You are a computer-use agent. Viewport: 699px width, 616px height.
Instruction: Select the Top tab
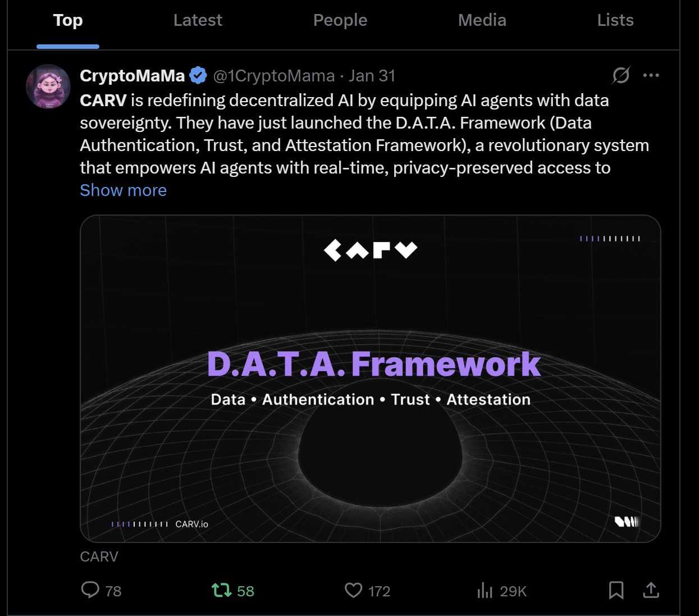click(68, 20)
